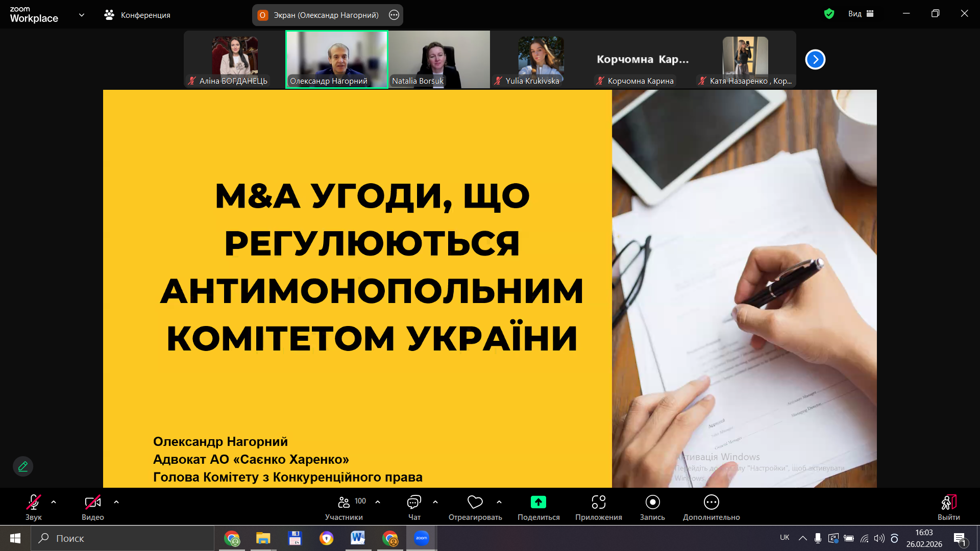Open the Zoom Workplace dropdown chevron
The width and height of the screenshot is (980, 551).
coord(82,15)
